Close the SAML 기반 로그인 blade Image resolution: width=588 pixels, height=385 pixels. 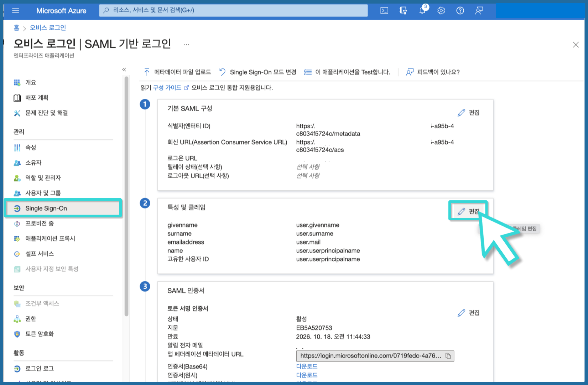[576, 45]
